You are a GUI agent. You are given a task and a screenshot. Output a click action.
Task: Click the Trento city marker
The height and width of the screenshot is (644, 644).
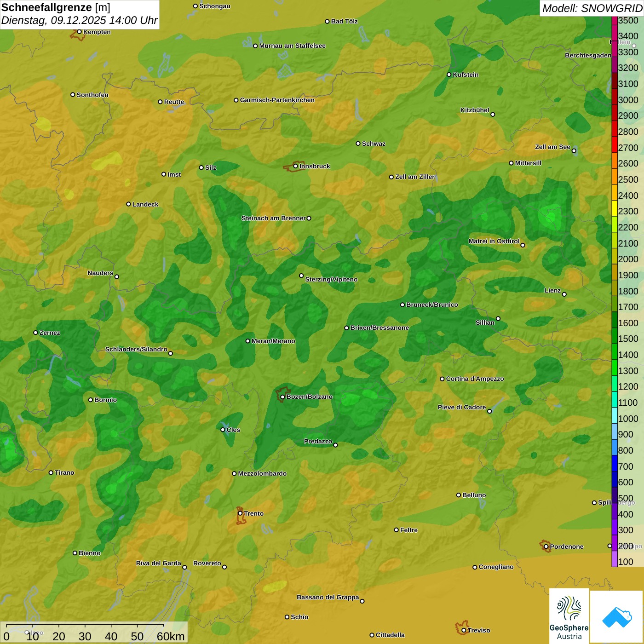coord(240,513)
